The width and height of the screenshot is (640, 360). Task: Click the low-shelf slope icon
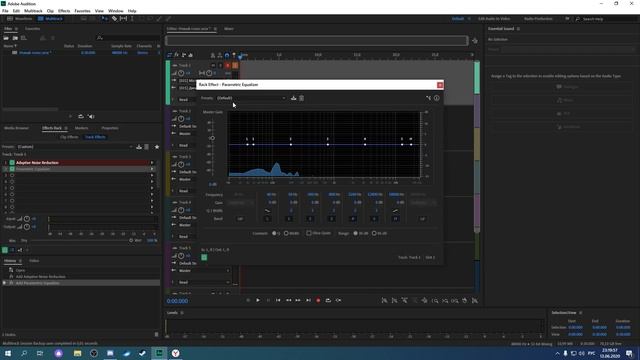(x=267, y=211)
